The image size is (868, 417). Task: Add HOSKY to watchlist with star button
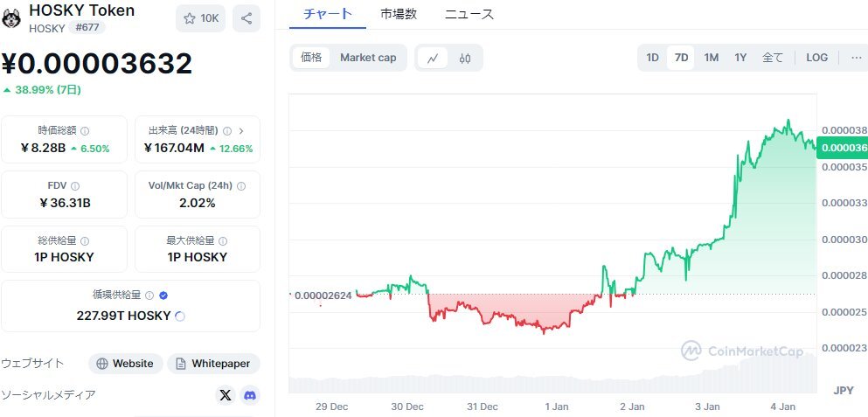(x=200, y=18)
